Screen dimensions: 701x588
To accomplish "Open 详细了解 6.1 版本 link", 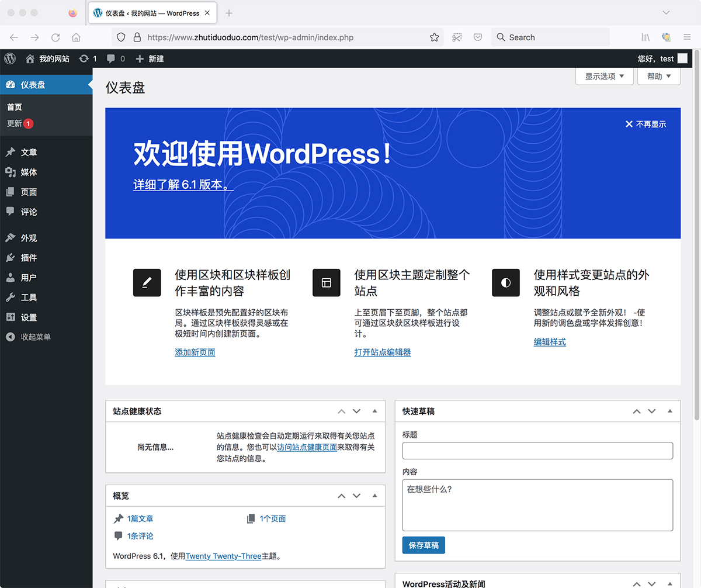I will coord(183,185).
